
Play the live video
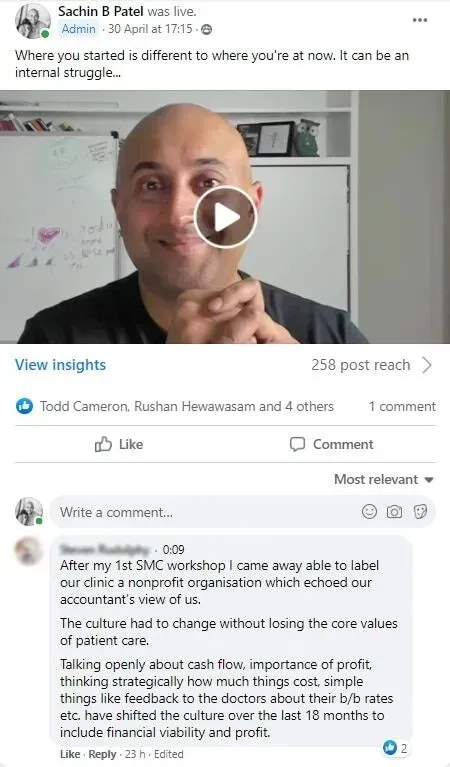click(225, 217)
